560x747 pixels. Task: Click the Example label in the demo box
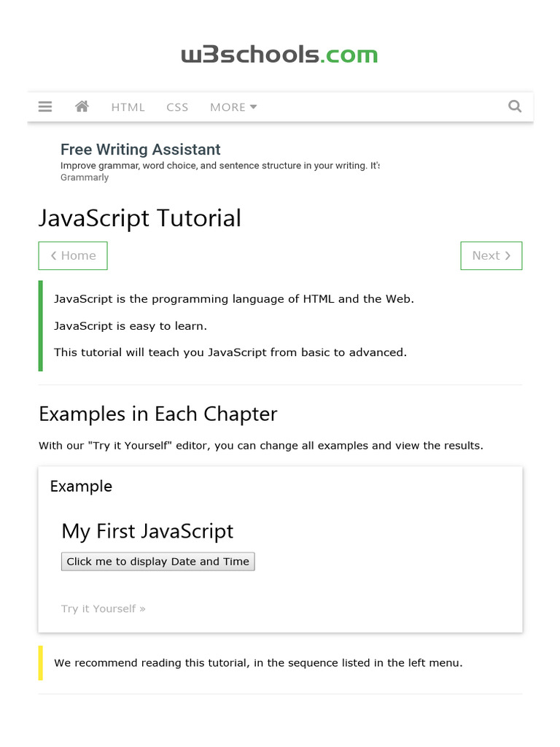(81, 487)
